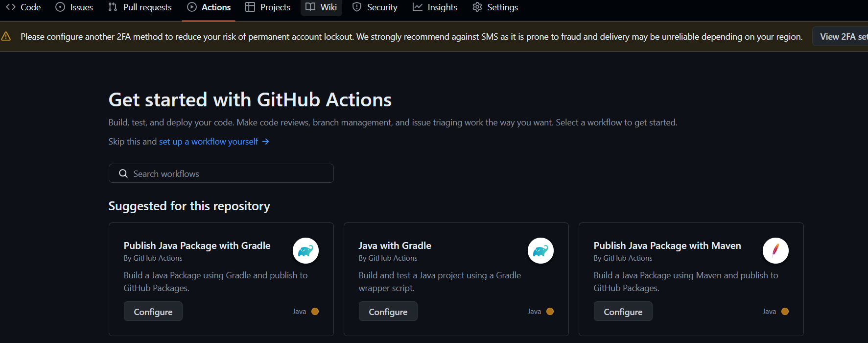The image size is (868, 343).
Task: Open the Projects tab
Action: (x=268, y=7)
